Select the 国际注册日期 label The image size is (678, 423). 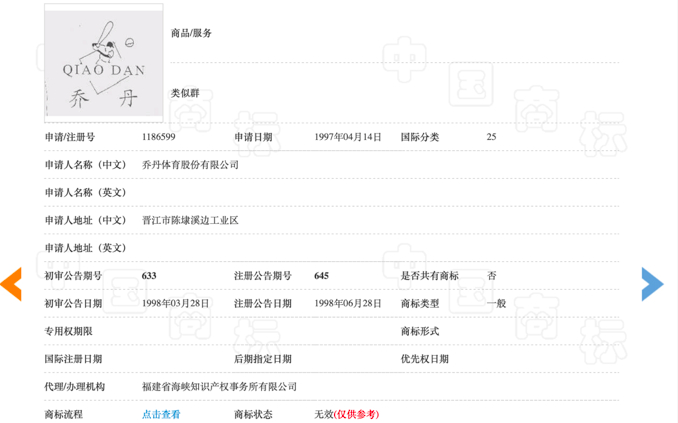[x=73, y=359]
